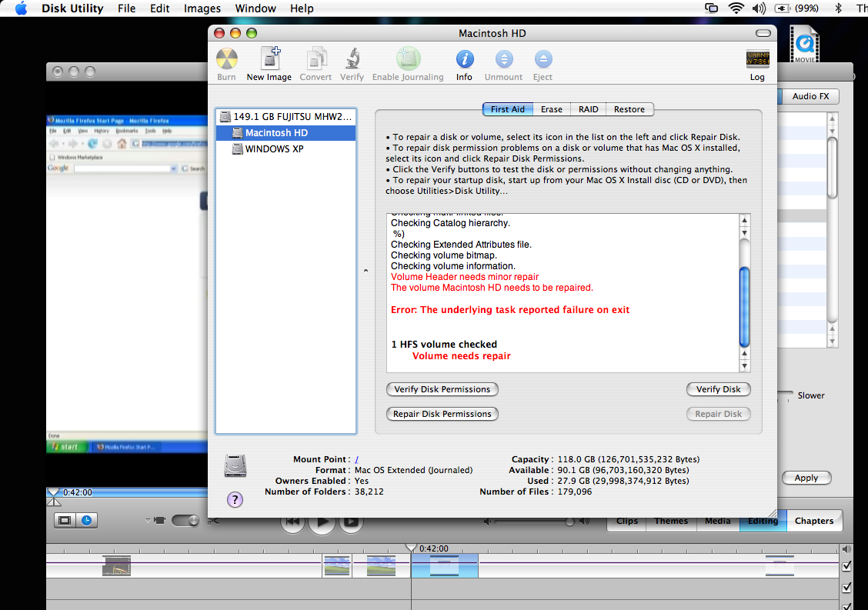Click the iMovie rewind button
This screenshot has width=868, height=610.
[293, 521]
